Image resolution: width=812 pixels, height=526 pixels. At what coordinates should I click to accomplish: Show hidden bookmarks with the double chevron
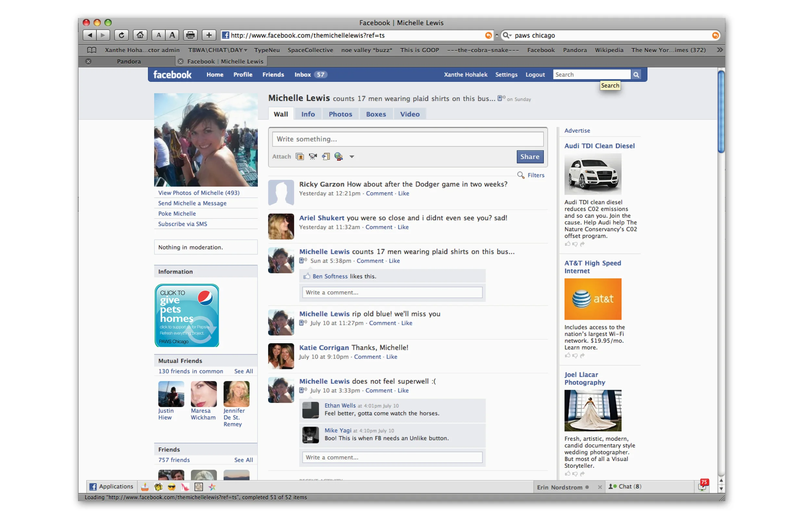[x=719, y=50]
